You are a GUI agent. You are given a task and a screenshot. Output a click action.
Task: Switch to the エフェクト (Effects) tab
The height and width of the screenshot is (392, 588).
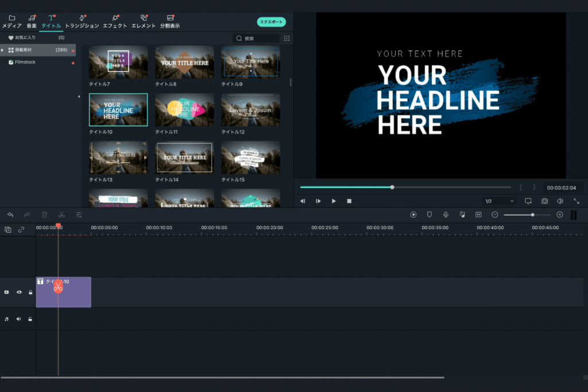click(115, 21)
